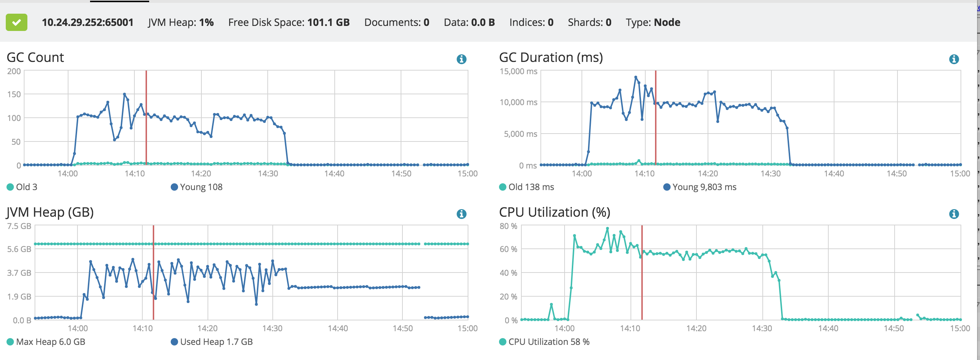
Task: Open the JVM Heap info icon
Action: click(461, 214)
